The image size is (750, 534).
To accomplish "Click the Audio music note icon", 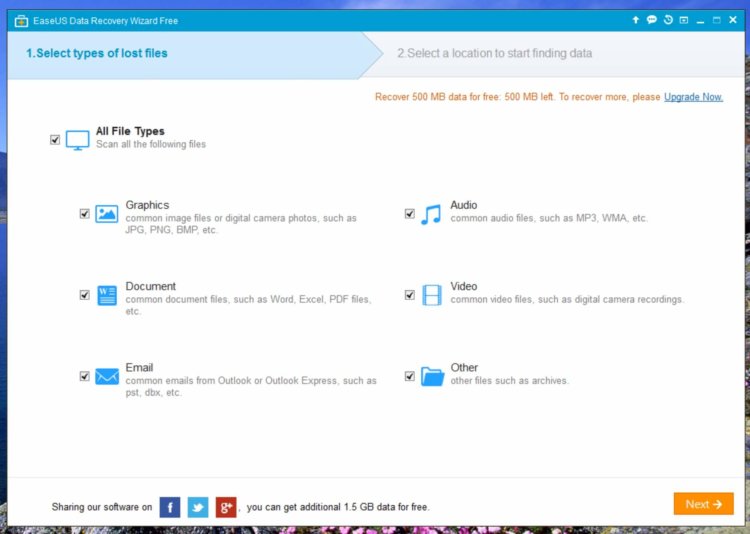I will (431, 214).
